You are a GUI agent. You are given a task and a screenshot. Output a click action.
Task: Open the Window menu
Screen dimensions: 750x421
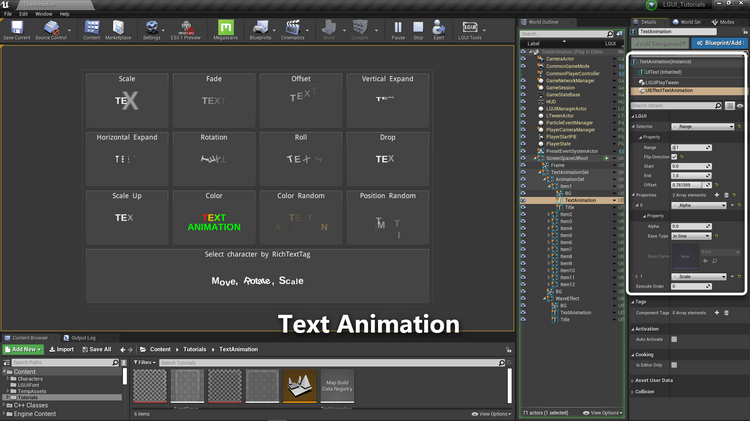[44, 14]
